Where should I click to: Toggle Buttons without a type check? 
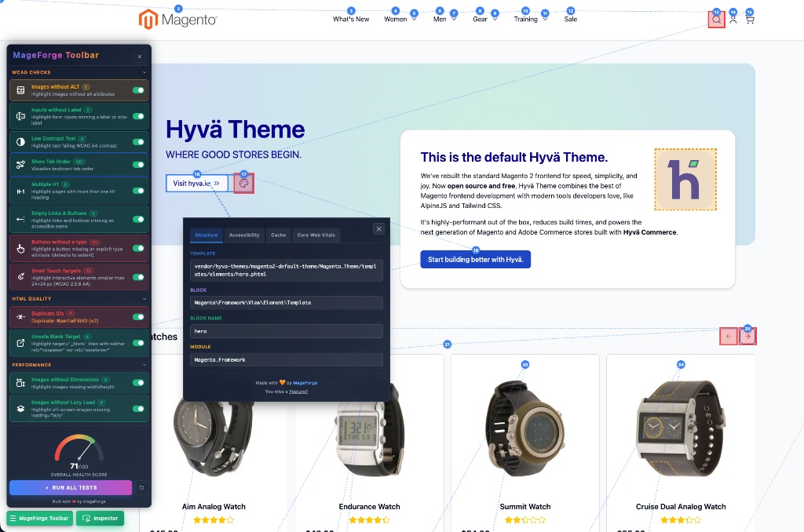click(x=138, y=248)
